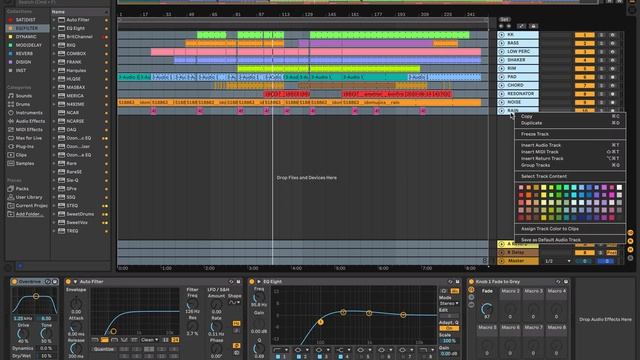640x360 pixels.
Task: Open the EQ Eight Stereo mode dropdown
Action: click(449, 303)
